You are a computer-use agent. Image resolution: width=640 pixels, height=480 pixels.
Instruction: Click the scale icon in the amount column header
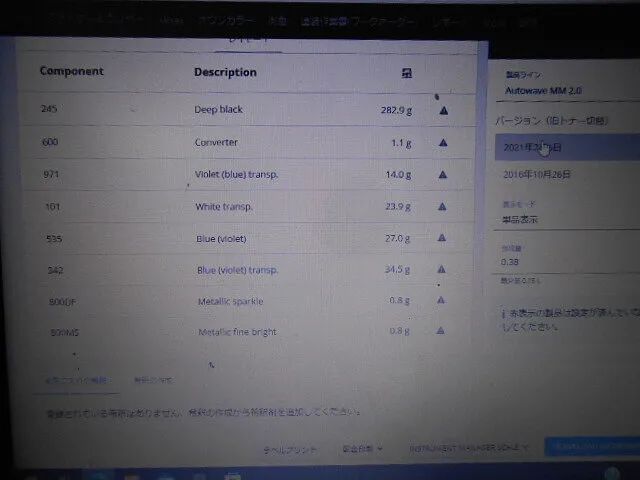[x=406, y=73]
